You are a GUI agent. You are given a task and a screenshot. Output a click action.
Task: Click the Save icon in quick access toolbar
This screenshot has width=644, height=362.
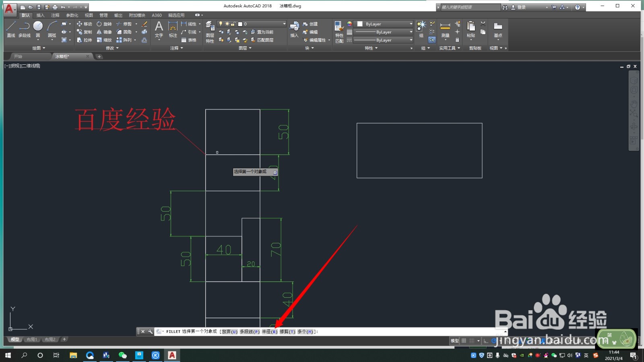pos(39,7)
